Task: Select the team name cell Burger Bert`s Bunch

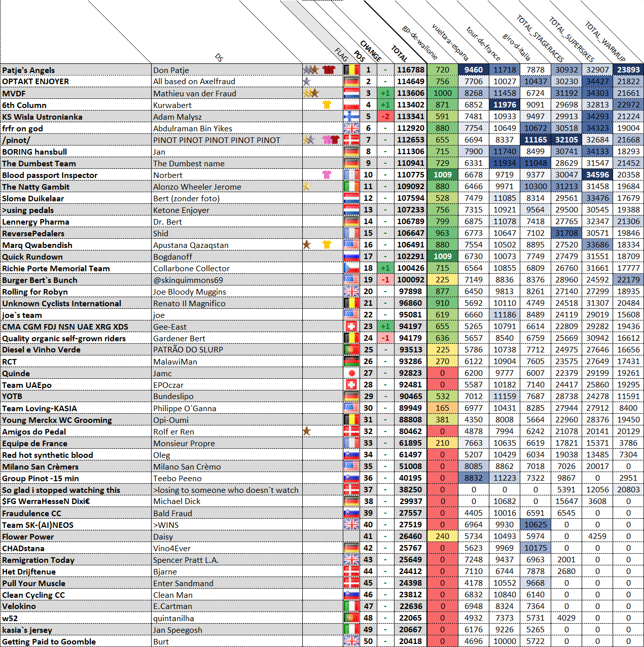Action: tap(76, 280)
